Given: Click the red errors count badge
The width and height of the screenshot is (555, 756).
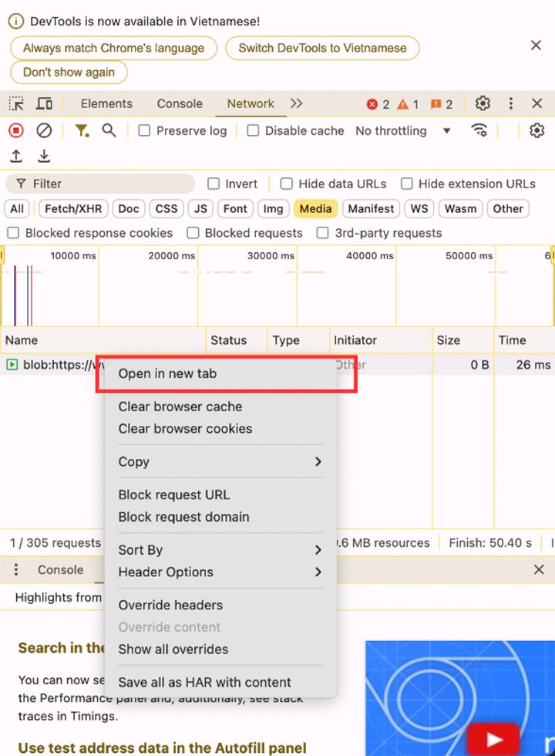Looking at the screenshot, I should tap(378, 104).
